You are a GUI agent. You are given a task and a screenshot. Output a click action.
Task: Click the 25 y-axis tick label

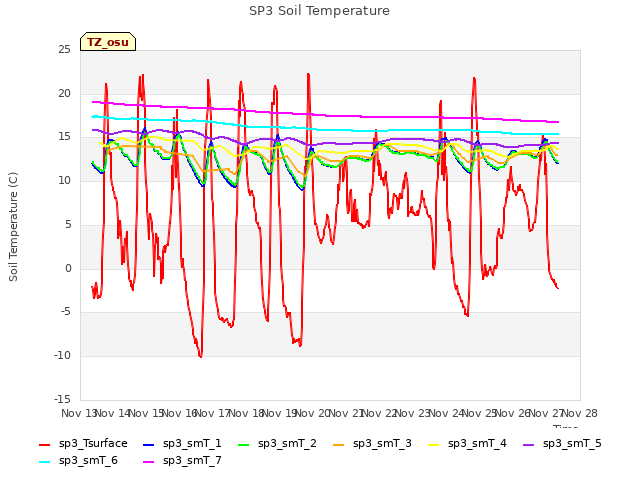click(64, 50)
